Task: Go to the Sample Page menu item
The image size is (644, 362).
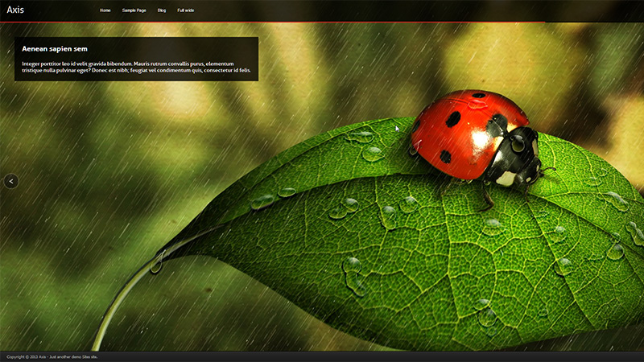Action: [134, 10]
